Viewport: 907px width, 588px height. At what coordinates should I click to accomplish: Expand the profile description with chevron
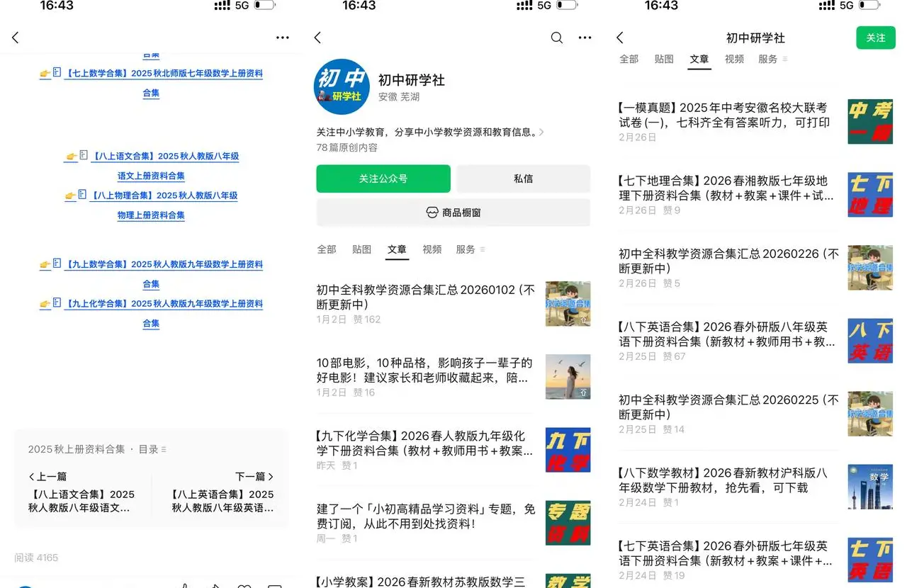542,132
